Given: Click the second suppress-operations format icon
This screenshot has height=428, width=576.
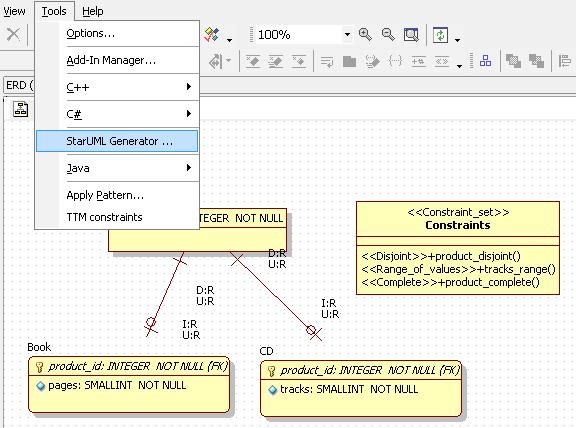Looking at the screenshot, I should (276, 61).
